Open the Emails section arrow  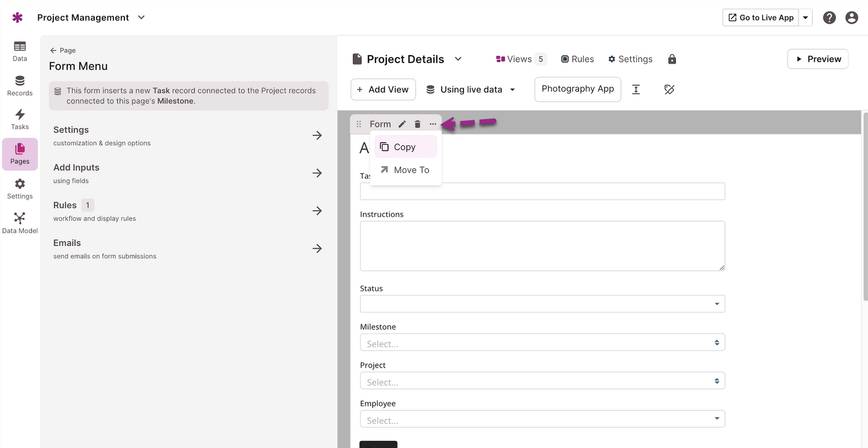pyautogui.click(x=317, y=248)
